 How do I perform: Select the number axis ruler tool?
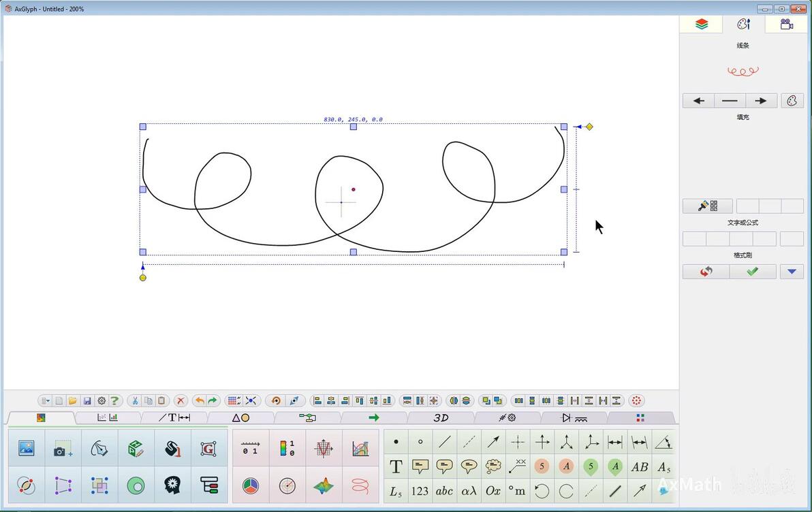click(251, 448)
